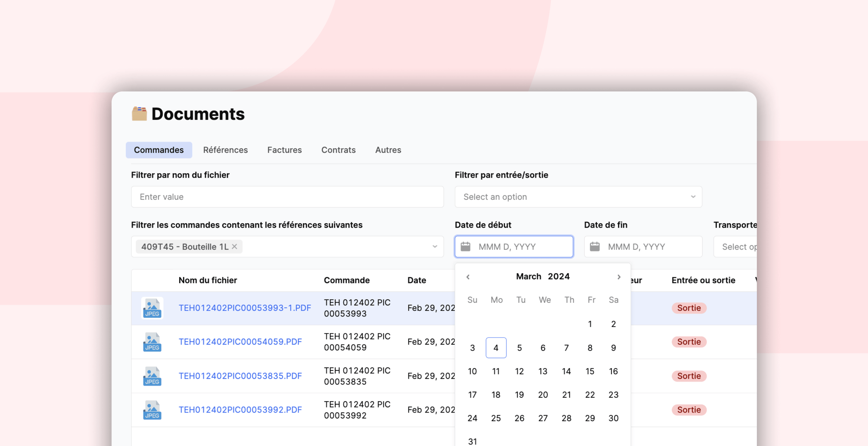
Task: Go to next month in calendar
Action: pos(619,277)
